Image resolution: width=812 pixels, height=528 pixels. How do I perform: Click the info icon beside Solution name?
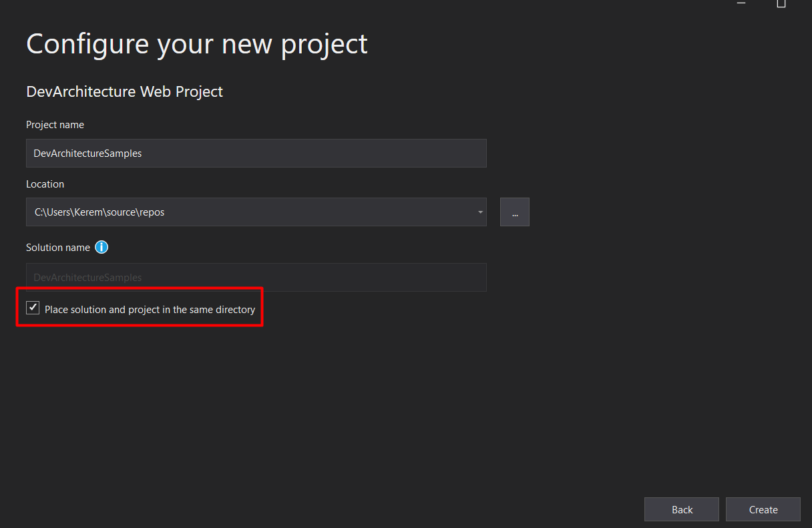pos(101,247)
